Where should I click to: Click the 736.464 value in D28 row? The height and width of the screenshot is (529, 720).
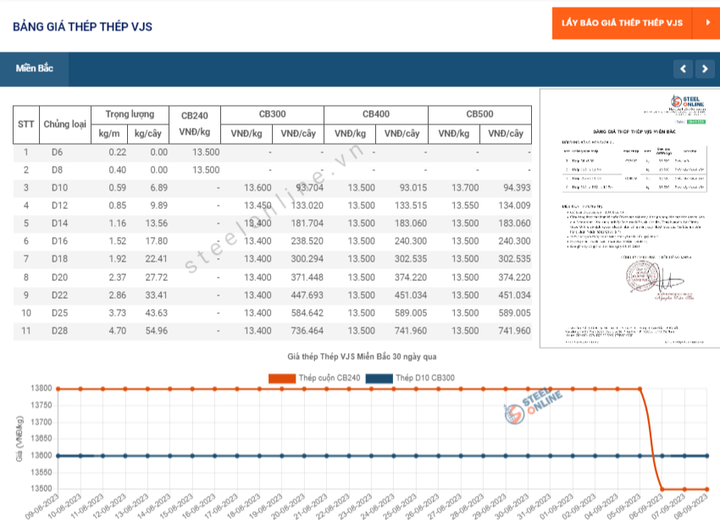click(x=307, y=331)
